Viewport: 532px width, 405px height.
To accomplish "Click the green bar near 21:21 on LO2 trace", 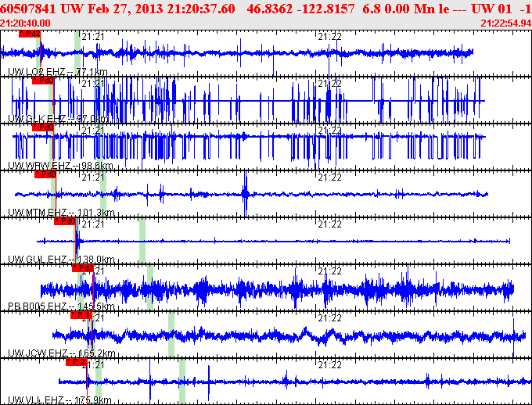I will (77, 53).
